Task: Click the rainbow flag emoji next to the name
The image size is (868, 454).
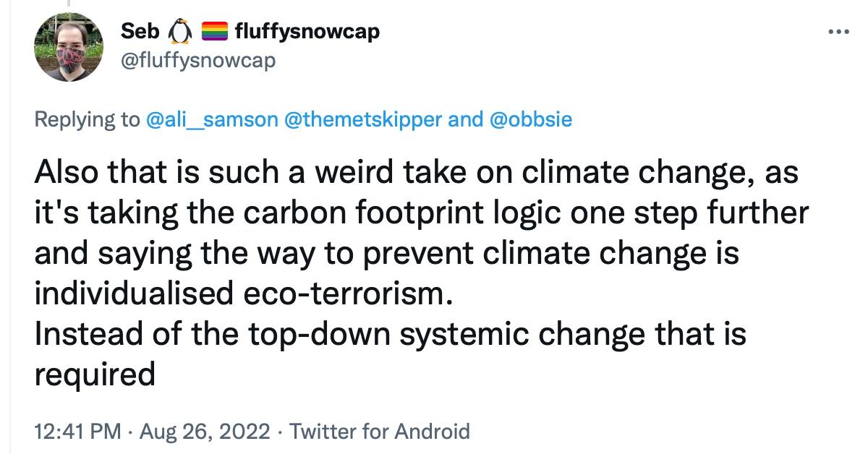Action: [x=213, y=30]
